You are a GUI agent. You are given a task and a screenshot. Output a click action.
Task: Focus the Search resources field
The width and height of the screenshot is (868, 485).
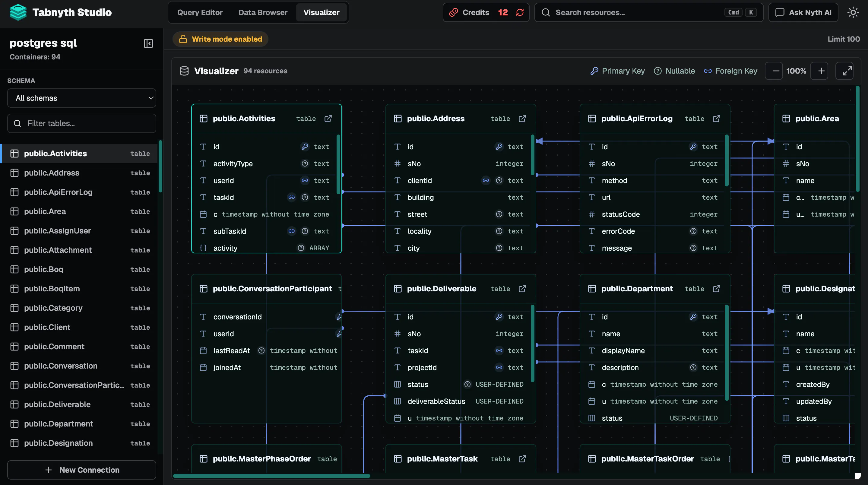648,12
